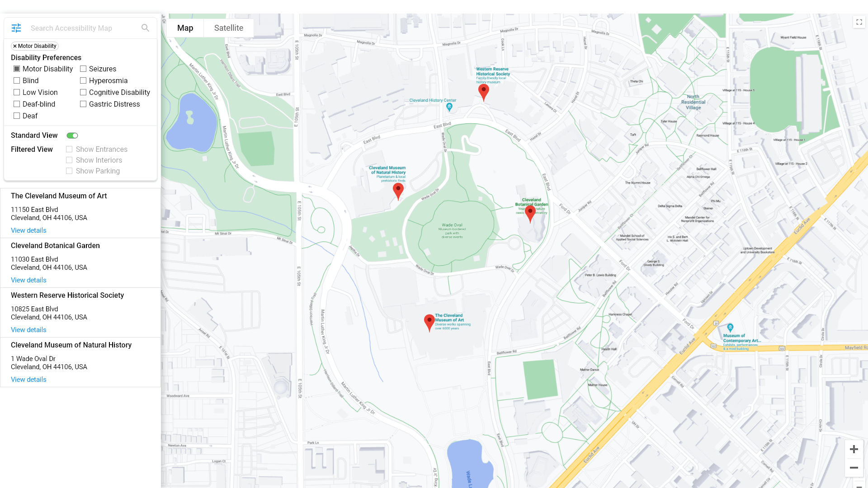Click the map filter/layers icon in toolbar
This screenshot has width=868, height=488.
point(16,28)
